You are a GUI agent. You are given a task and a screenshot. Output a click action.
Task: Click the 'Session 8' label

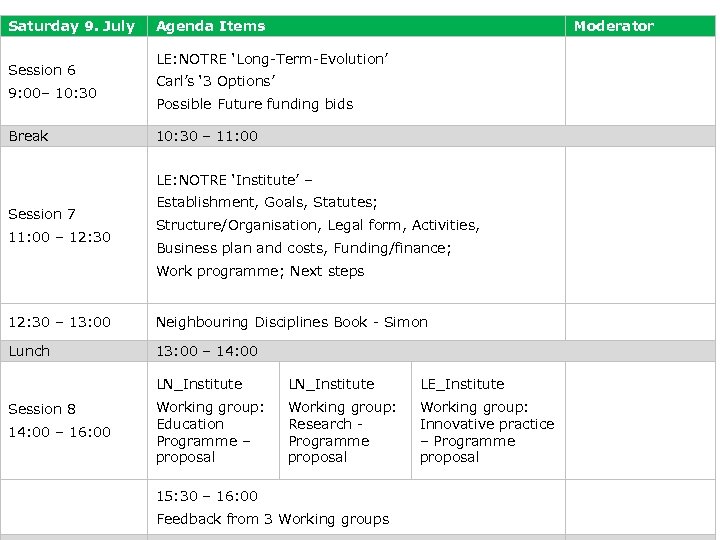point(42,409)
